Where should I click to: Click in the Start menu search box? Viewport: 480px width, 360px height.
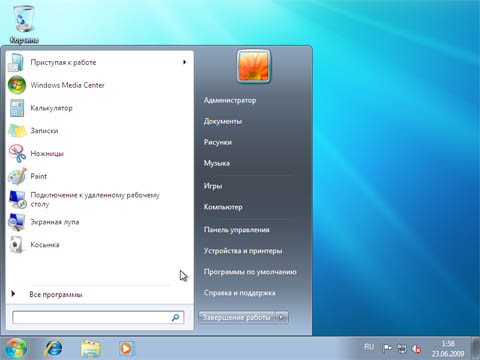(98, 317)
